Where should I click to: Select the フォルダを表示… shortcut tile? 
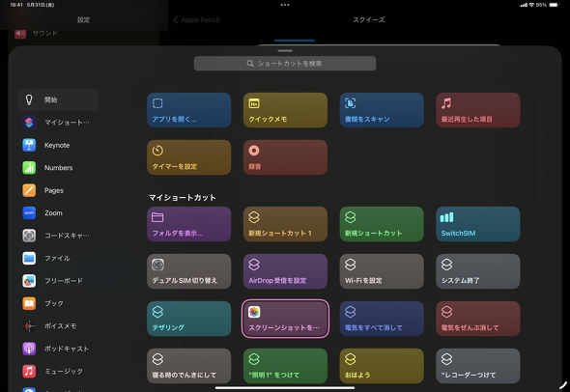click(x=188, y=224)
